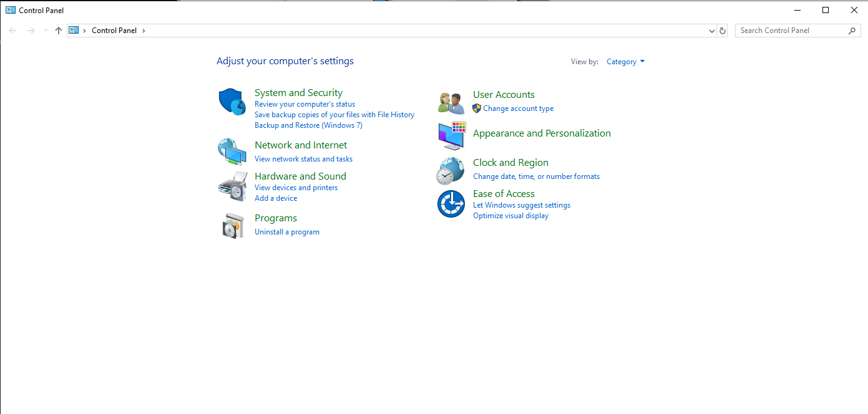868x414 pixels.
Task: Click Review your computer's status
Action: tap(305, 104)
